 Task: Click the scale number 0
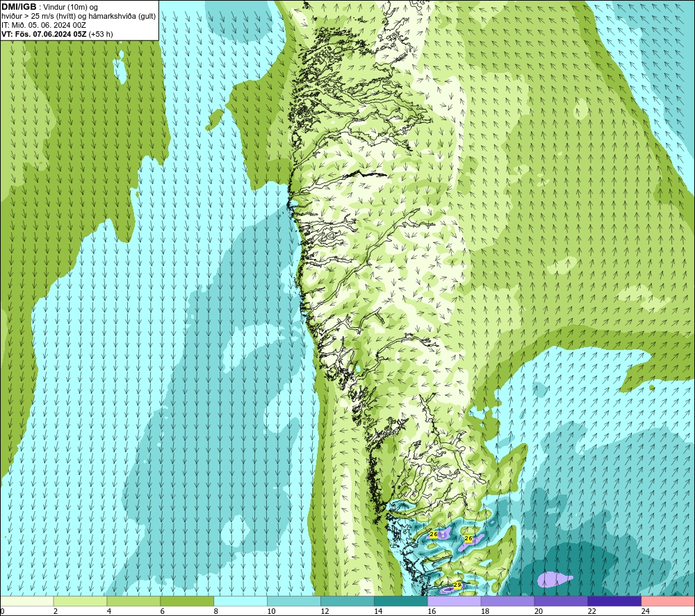point(3,611)
